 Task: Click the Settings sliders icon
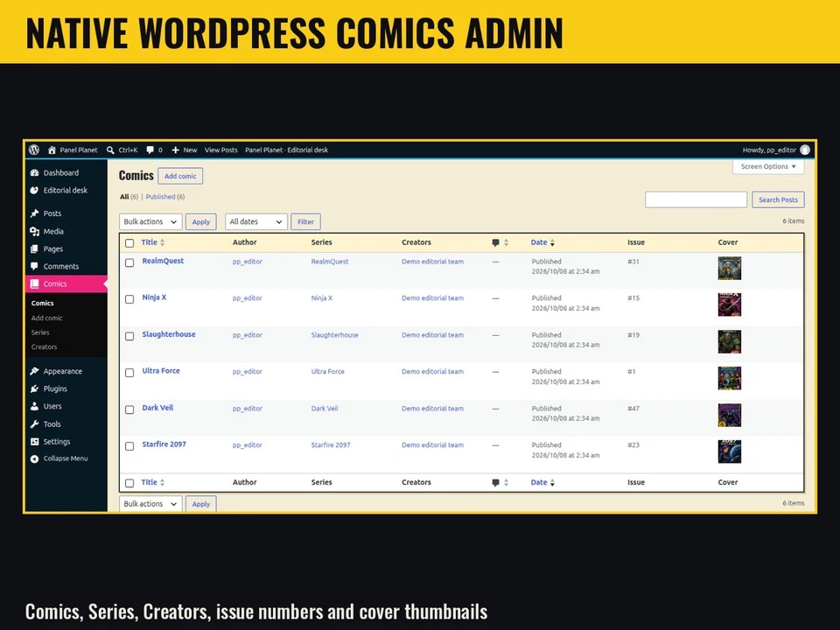point(35,441)
